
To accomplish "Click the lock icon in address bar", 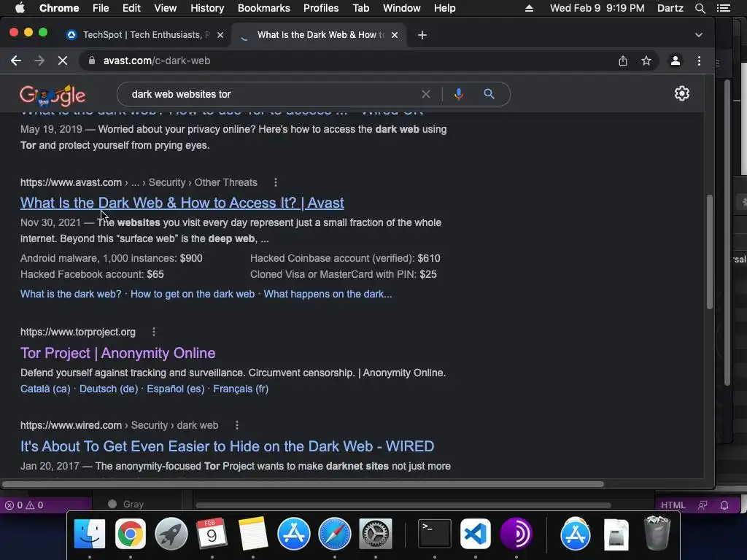I will point(92,61).
